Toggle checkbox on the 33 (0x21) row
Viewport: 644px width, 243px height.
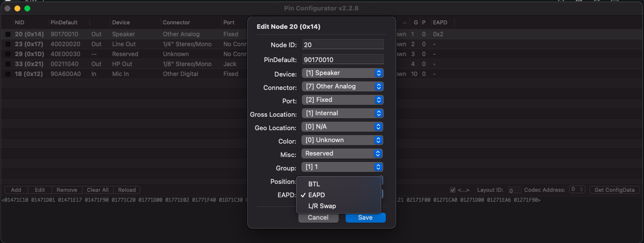click(x=8, y=64)
